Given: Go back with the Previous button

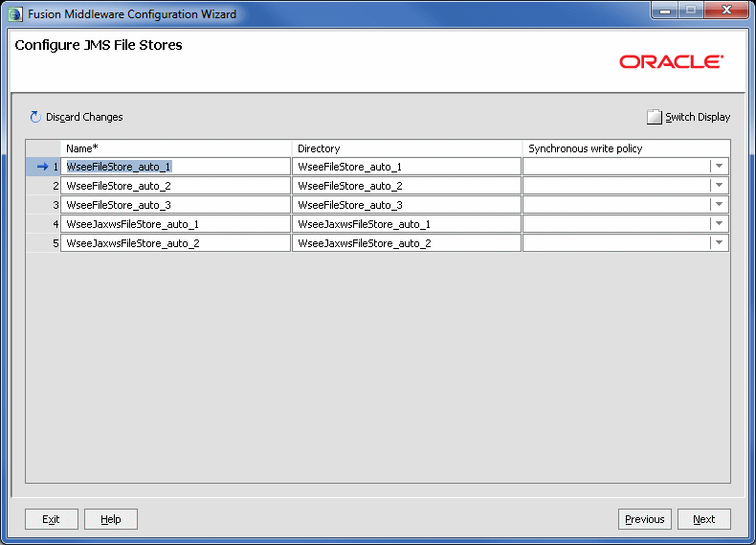Looking at the screenshot, I should click(644, 519).
